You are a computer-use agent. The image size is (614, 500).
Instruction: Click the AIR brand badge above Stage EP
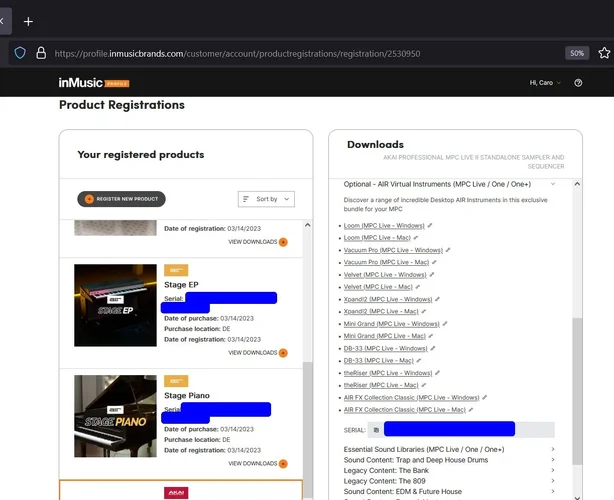176,270
